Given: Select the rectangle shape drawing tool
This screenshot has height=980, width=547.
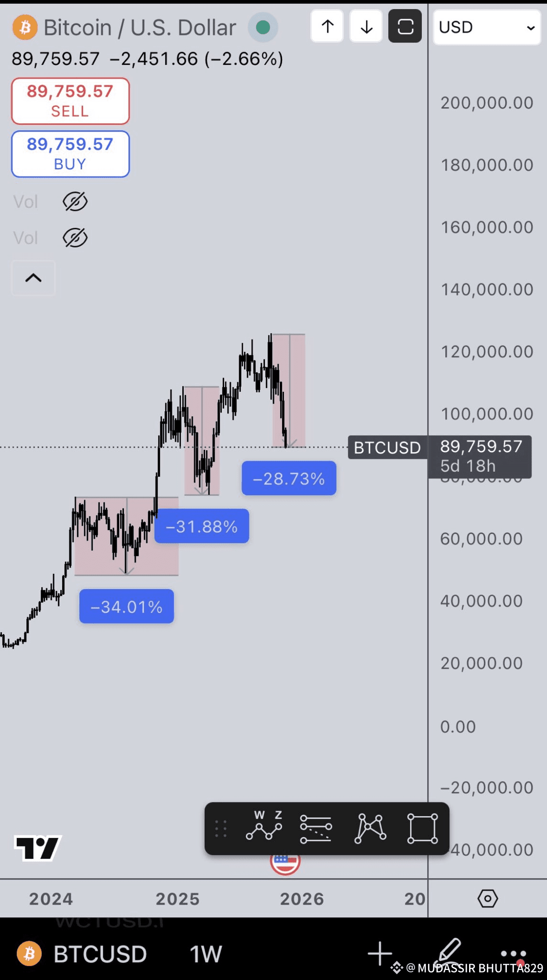Looking at the screenshot, I should [x=422, y=828].
